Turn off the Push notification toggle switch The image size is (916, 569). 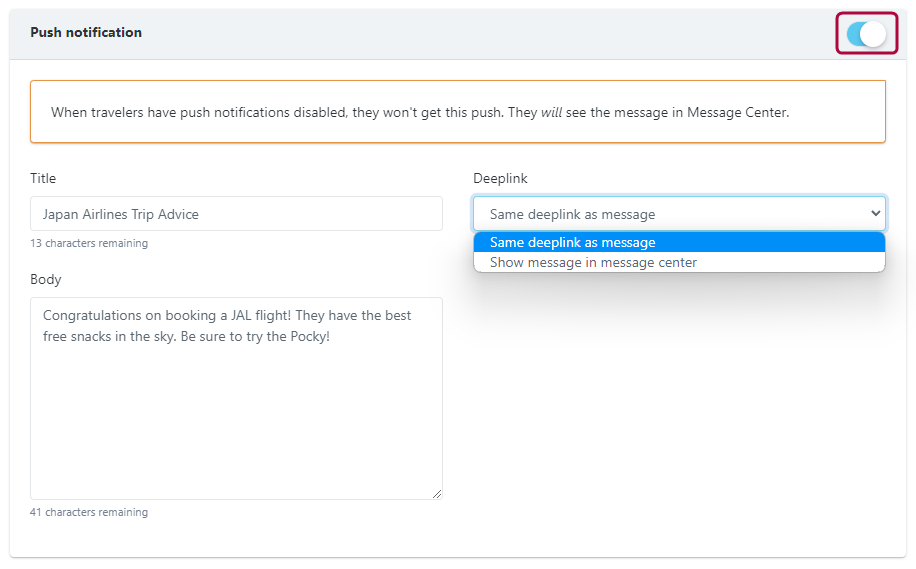pos(866,34)
